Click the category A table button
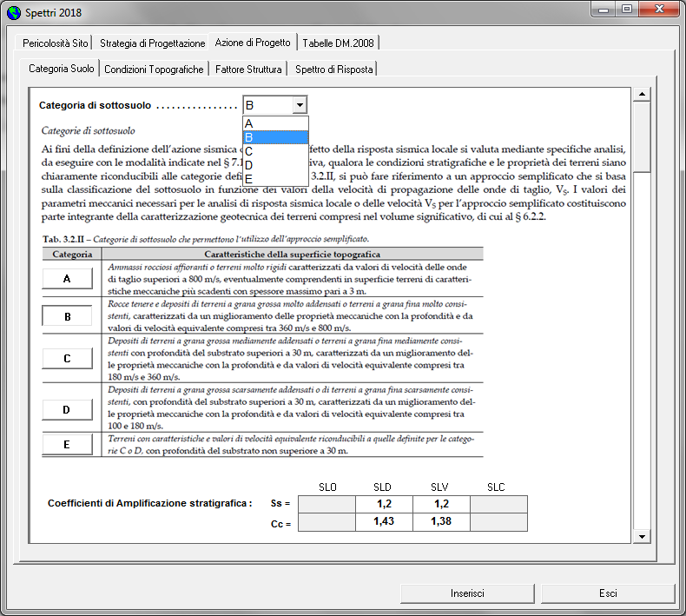Image resolution: width=686 pixels, height=616 pixels. [x=67, y=278]
